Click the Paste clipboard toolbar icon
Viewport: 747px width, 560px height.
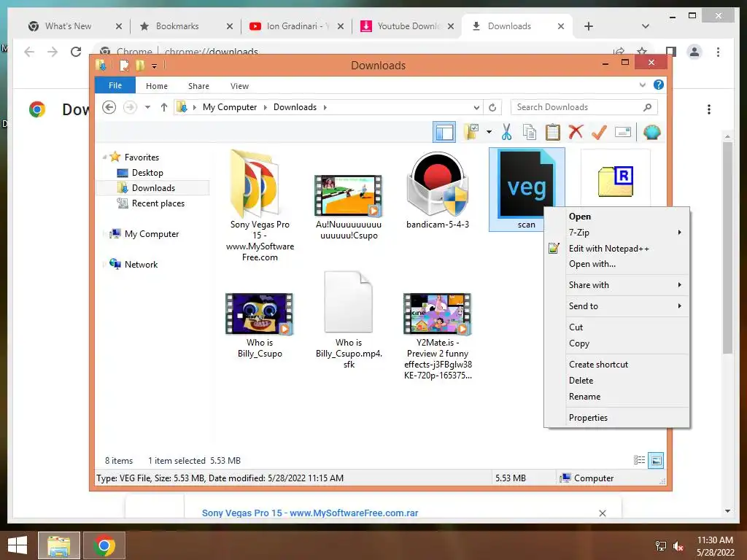coord(553,132)
